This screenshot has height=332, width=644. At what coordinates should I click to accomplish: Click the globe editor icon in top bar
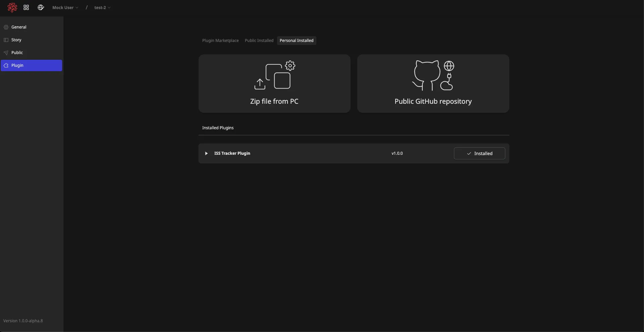(41, 7)
